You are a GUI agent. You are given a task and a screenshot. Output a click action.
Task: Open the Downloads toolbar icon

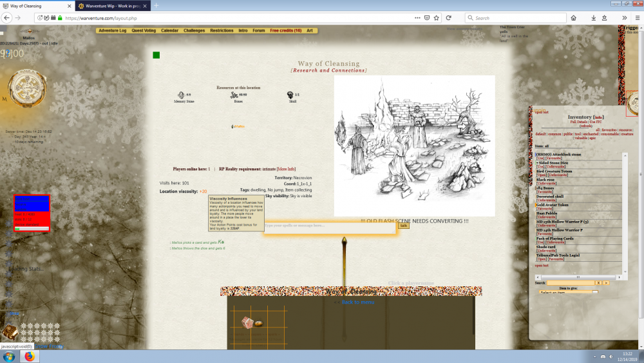594,17
